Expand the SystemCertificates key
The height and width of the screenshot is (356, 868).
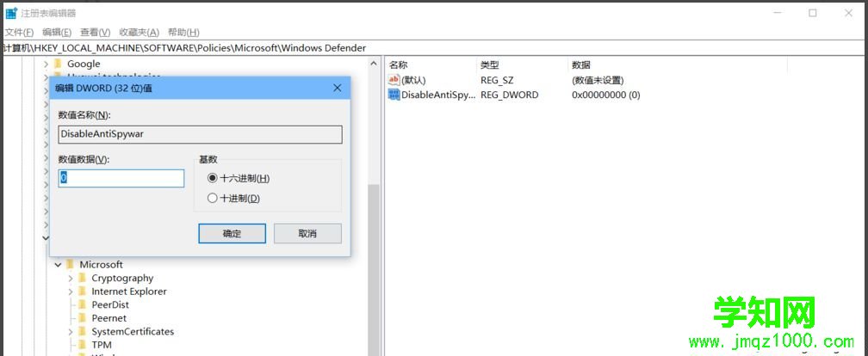coord(71,332)
